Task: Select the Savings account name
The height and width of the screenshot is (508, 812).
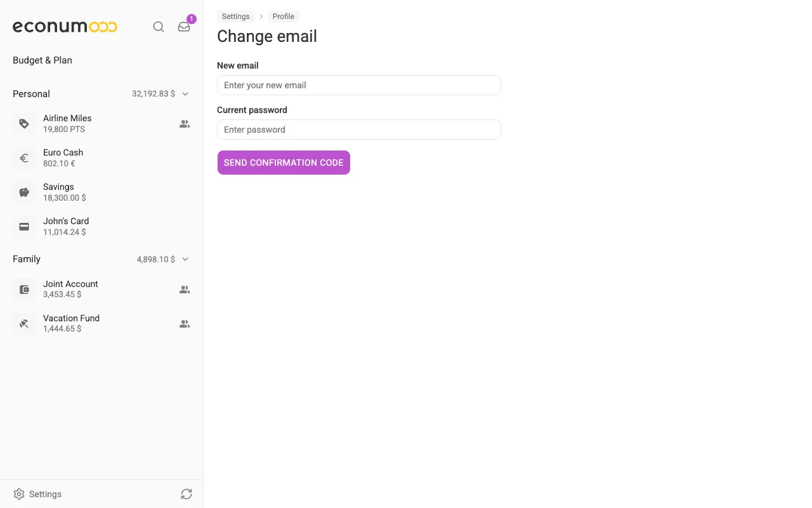Action: [x=58, y=187]
